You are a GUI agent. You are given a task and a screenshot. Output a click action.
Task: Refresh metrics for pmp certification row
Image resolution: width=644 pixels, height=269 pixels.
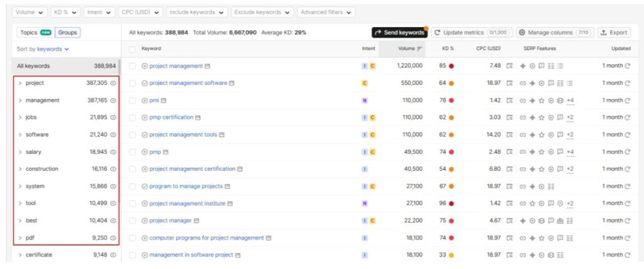coord(627,118)
